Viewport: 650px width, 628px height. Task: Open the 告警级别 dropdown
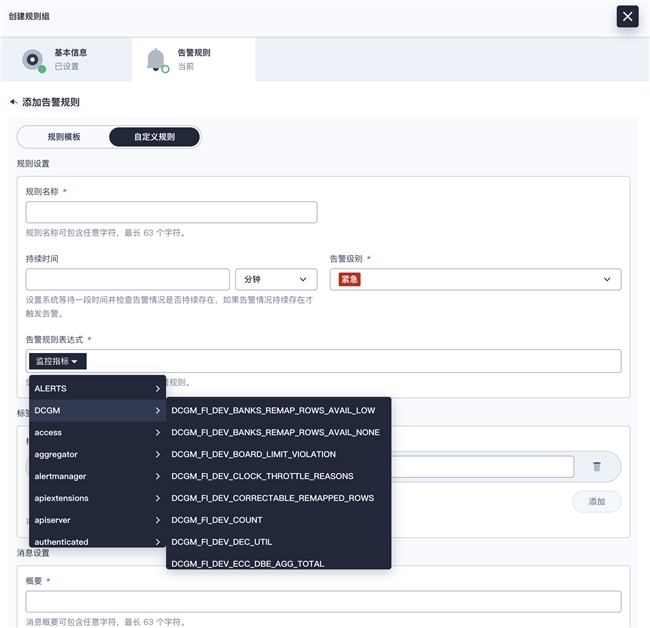pyautogui.click(x=475, y=280)
